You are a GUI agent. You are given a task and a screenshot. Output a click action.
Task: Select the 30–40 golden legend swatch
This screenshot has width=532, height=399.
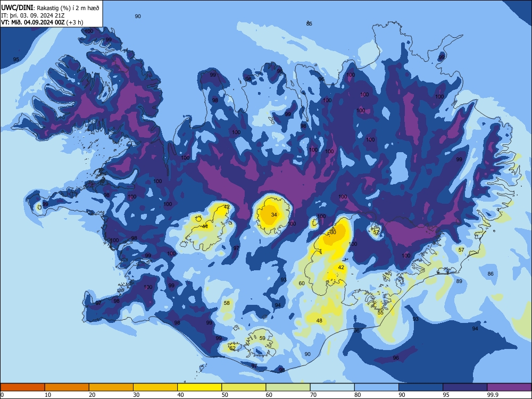coord(155,387)
